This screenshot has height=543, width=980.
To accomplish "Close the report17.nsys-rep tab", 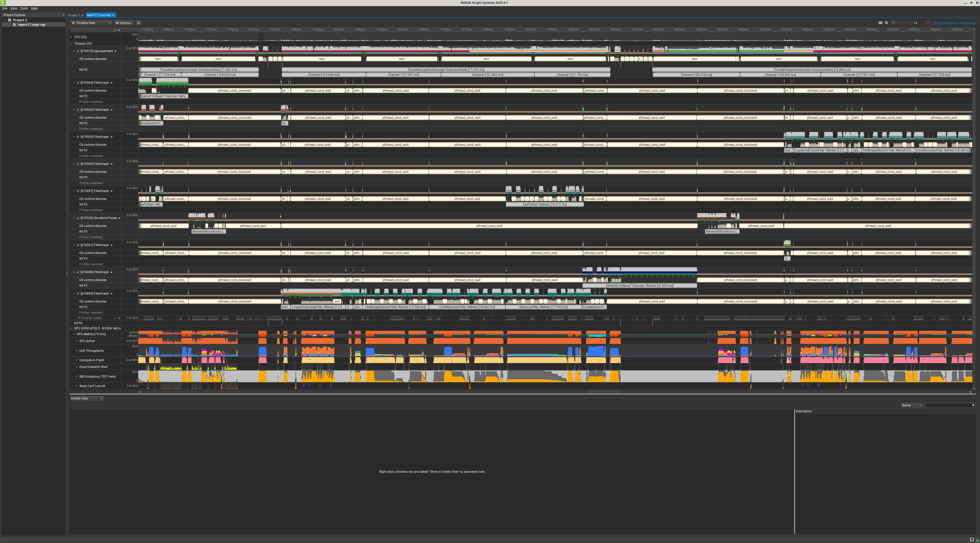I will point(113,15).
